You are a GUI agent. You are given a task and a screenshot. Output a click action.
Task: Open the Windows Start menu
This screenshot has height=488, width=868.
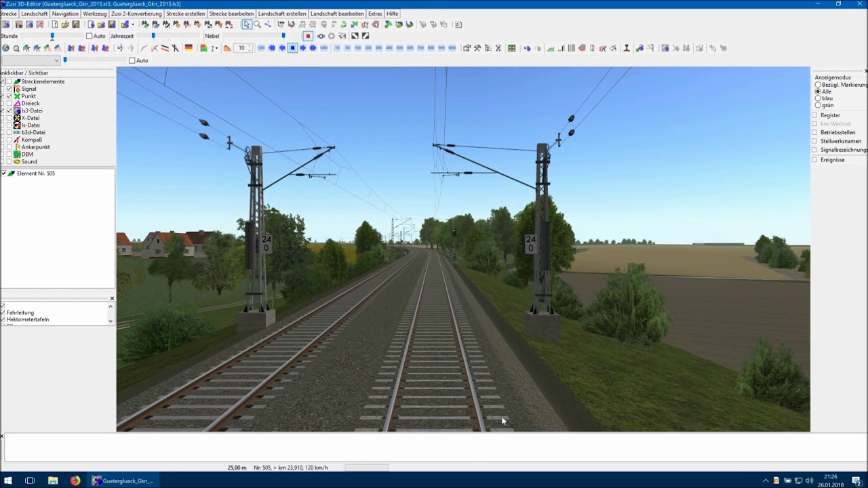pos(8,481)
